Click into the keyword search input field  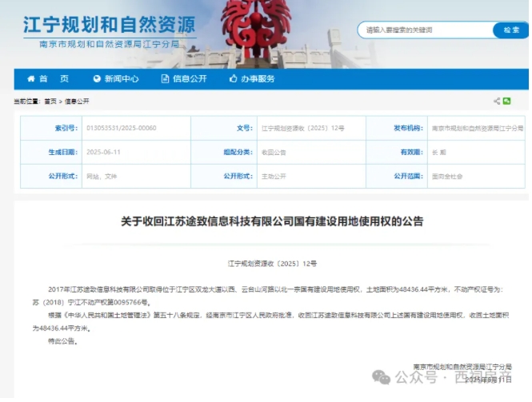coord(422,30)
